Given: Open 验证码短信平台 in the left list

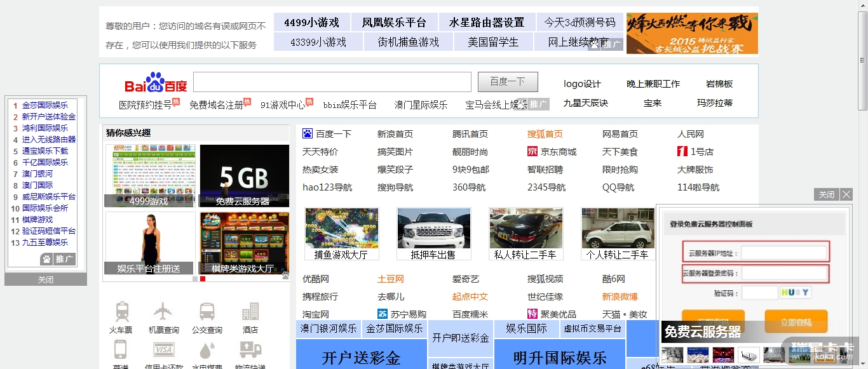Looking at the screenshot, I should [49, 231].
